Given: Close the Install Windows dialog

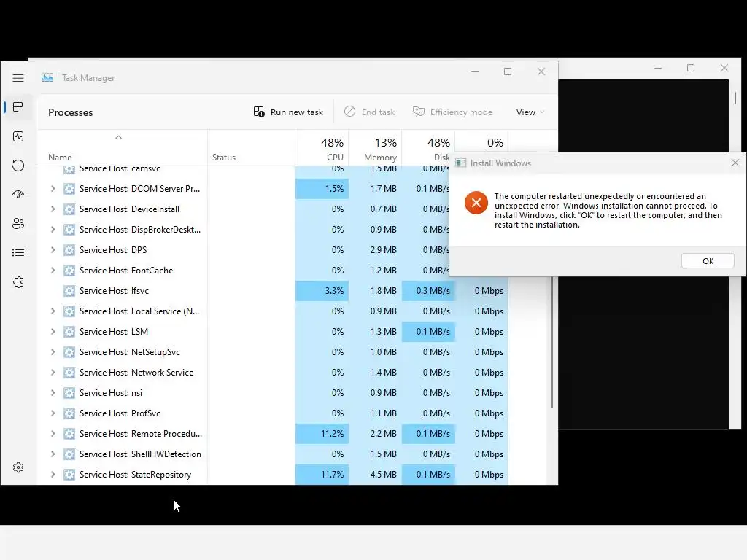Looking at the screenshot, I should click(x=735, y=163).
